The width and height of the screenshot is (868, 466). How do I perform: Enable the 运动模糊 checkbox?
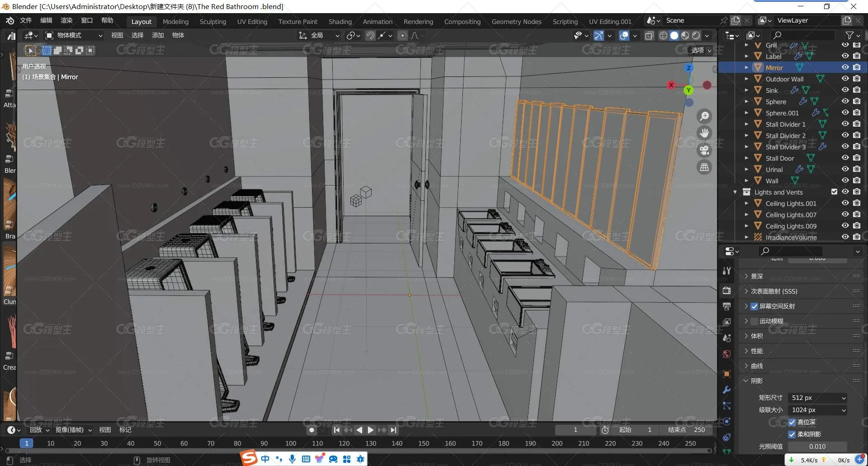coord(754,321)
